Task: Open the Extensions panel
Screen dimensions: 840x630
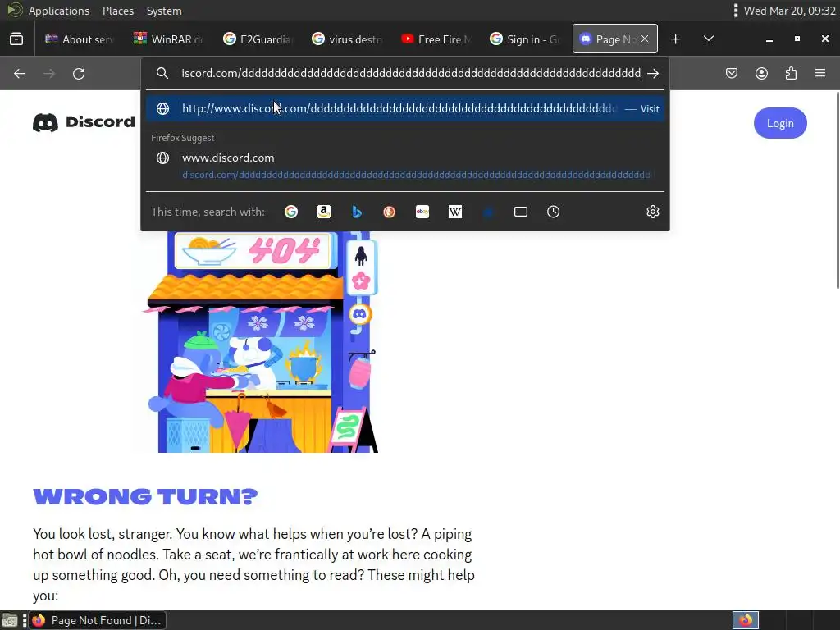Action: pyautogui.click(x=791, y=73)
